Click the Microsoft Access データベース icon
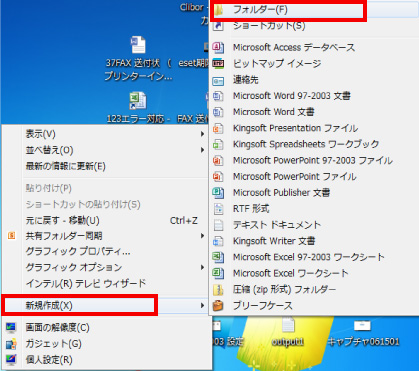 [218, 47]
